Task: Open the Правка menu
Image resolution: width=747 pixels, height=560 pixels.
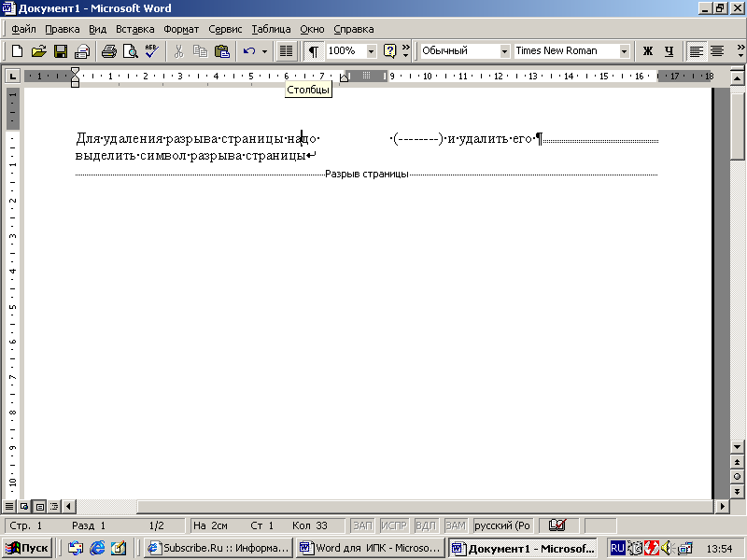Action: tap(63, 29)
